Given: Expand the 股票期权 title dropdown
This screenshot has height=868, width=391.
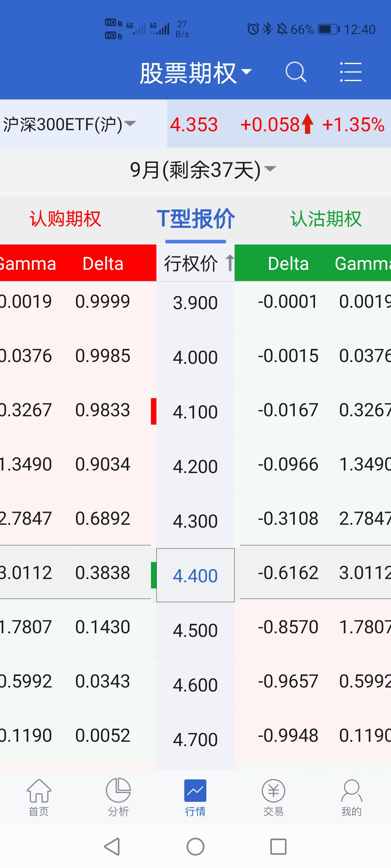Looking at the screenshot, I should point(195,73).
